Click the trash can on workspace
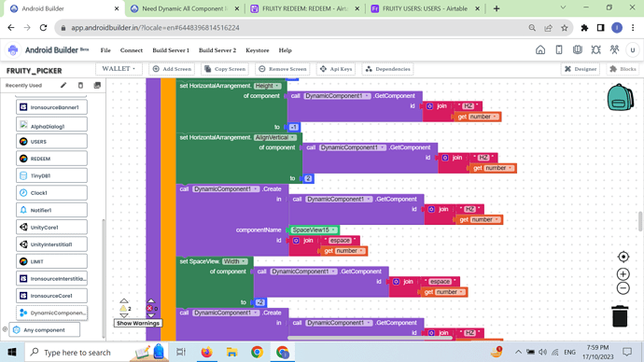 pyautogui.click(x=620, y=316)
